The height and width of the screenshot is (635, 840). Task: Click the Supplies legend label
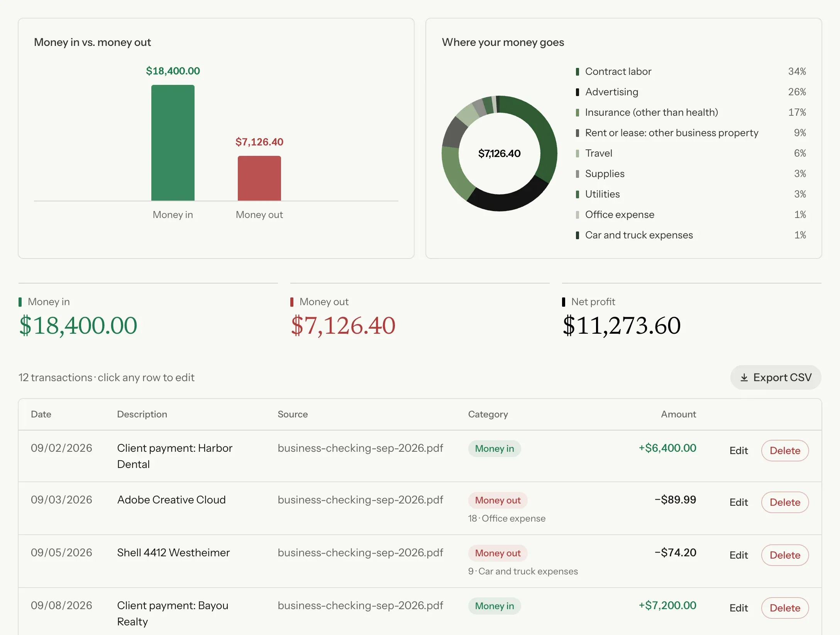[605, 174]
